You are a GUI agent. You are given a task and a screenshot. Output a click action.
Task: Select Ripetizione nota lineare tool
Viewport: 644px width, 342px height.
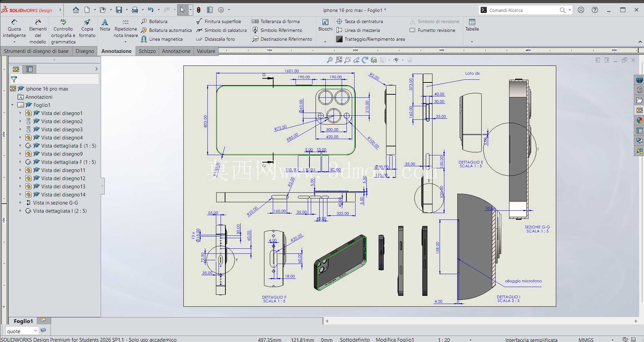pos(126,28)
